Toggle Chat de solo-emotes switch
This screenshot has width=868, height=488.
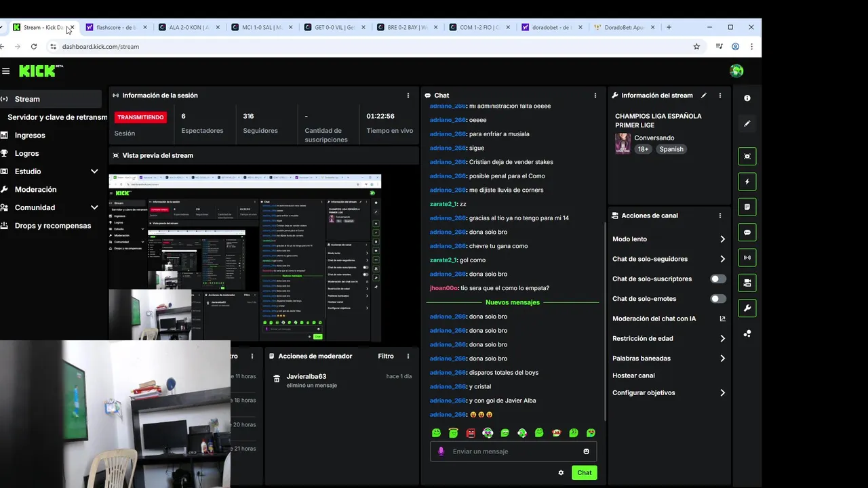click(x=718, y=299)
